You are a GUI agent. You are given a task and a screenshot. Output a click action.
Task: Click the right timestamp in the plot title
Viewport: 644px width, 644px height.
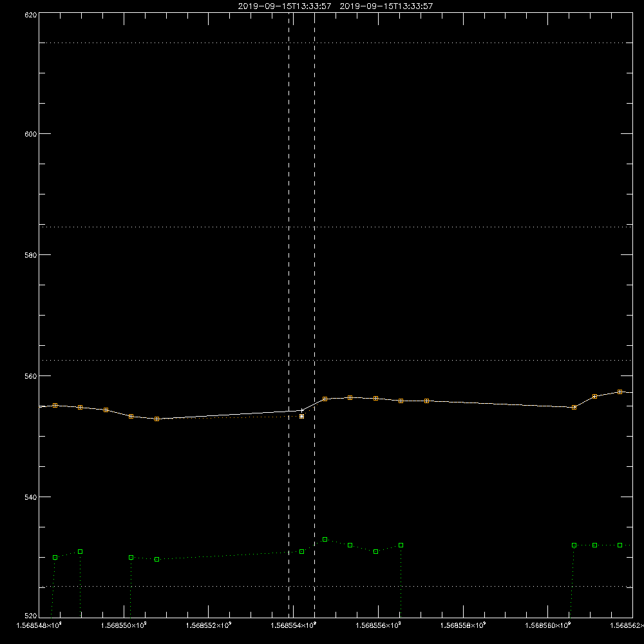click(386, 6)
